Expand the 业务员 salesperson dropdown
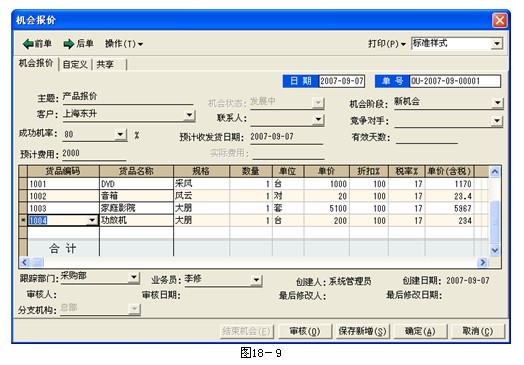The image size is (524, 365). [x=256, y=279]
